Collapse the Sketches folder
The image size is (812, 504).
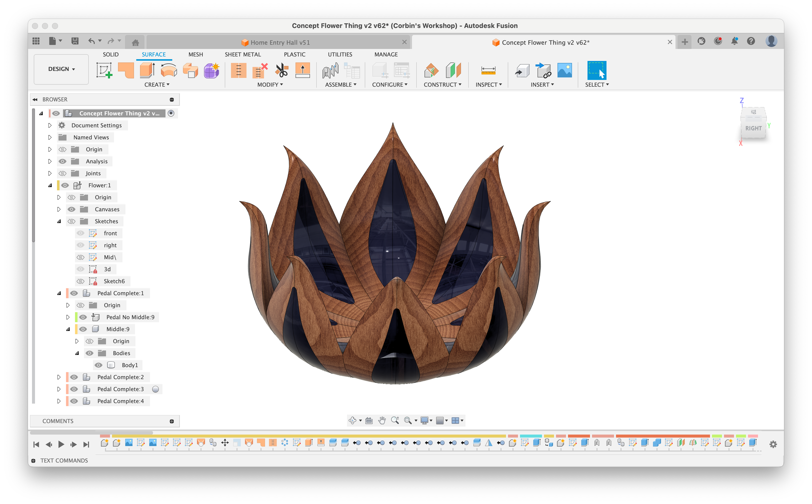[59, 221]
